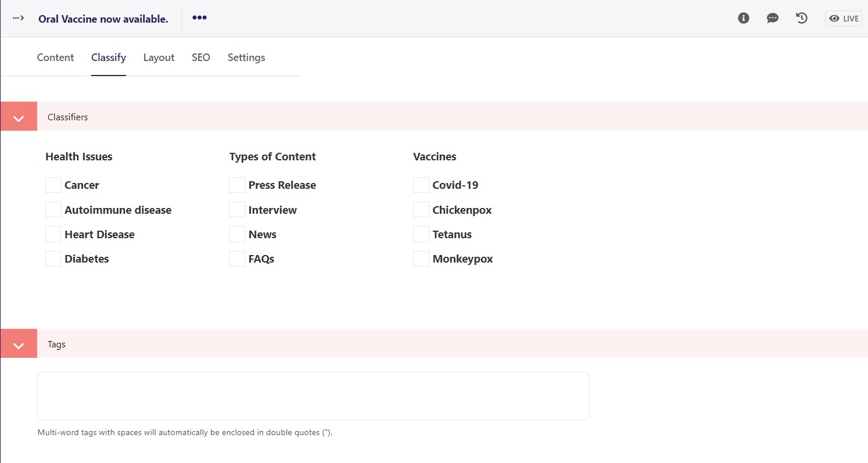868x463 pixels.
Task: Check the Cancer checkbox
Action: click(53, 185)
